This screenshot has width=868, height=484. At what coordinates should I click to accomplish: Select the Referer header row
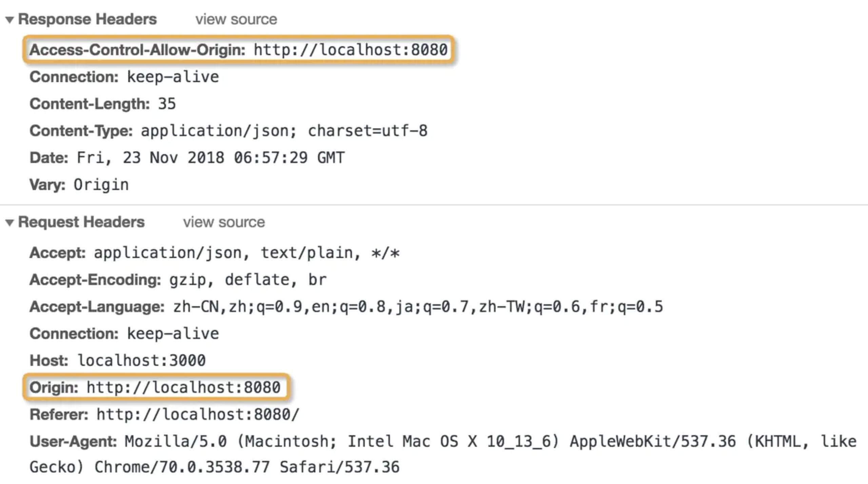pyautogui.click(x=164, y=414)
